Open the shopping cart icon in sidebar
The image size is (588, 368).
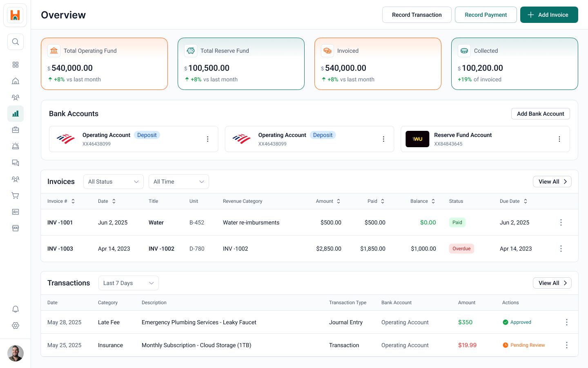(x=16, y=195)
